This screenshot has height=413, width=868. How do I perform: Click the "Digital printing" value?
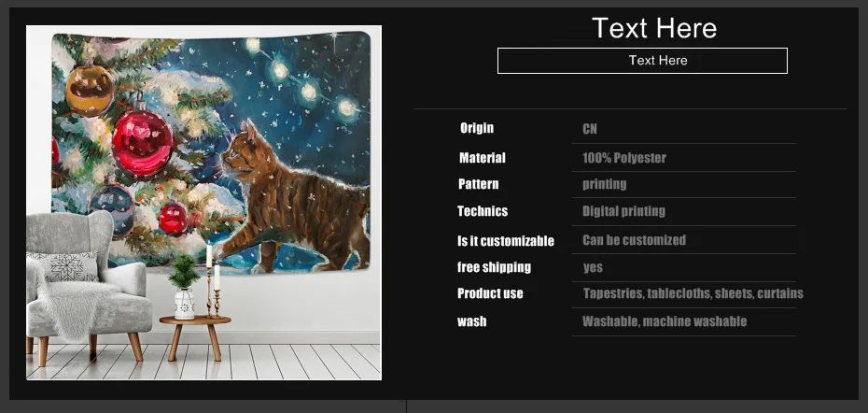click(623, 211)
